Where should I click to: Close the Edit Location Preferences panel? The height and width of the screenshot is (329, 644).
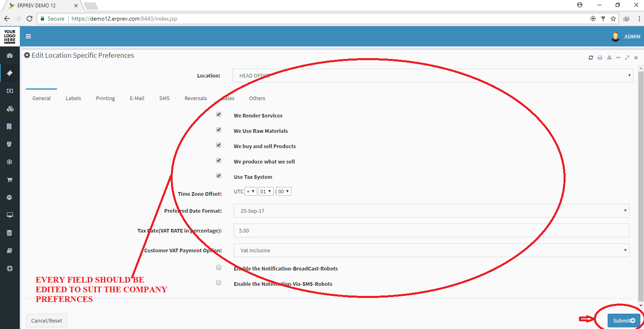coord(636,58)
